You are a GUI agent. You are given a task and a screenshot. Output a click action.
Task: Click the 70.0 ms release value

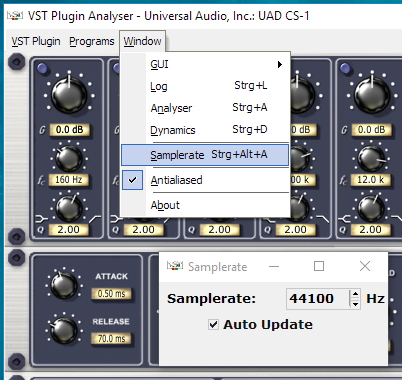tap(111, 339)
